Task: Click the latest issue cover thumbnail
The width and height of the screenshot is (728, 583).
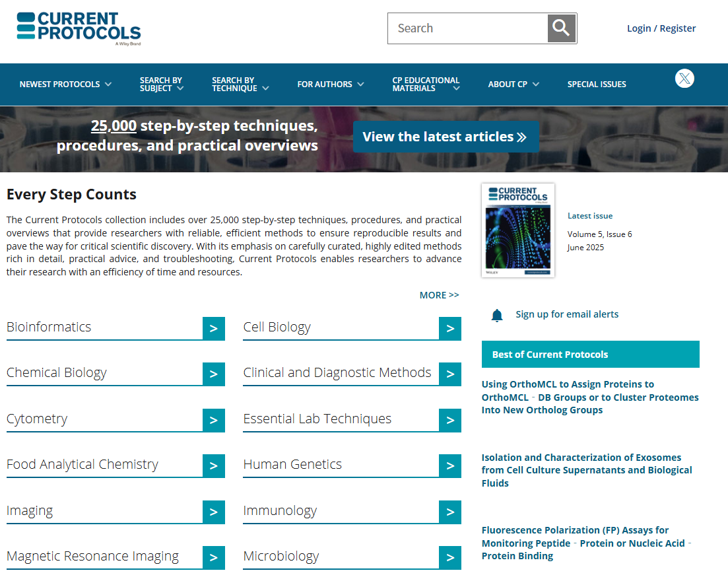Action: tap(518, 230)
